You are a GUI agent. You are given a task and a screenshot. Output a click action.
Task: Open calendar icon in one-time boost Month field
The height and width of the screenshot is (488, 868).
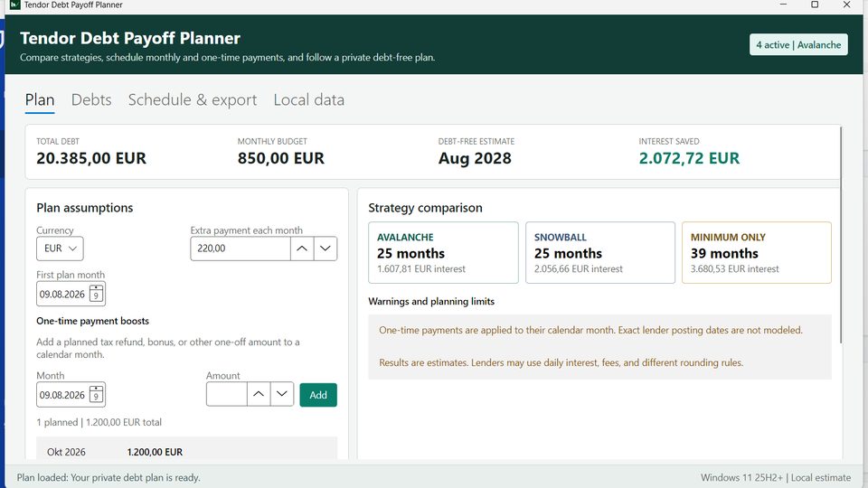point(97,395)
